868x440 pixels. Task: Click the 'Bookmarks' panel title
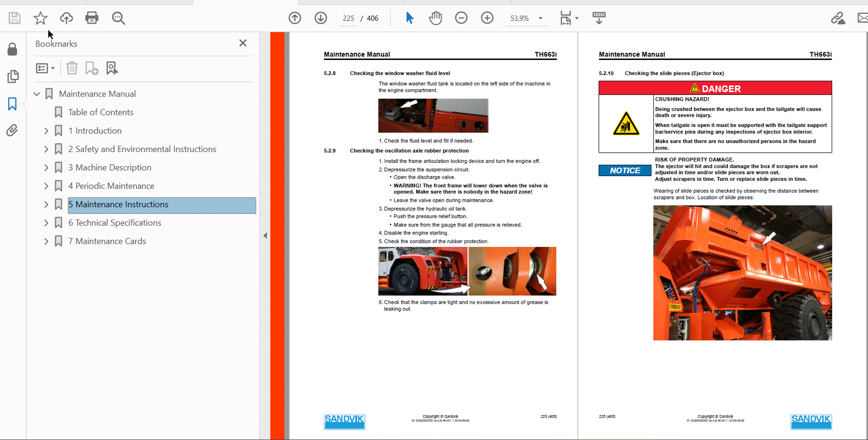(56, 44)
